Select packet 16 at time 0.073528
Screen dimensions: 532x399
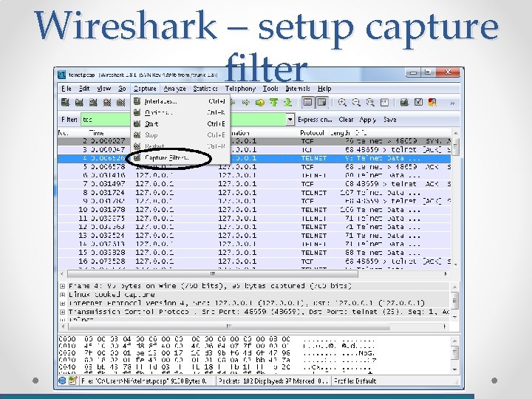click(x=254, y=262)
